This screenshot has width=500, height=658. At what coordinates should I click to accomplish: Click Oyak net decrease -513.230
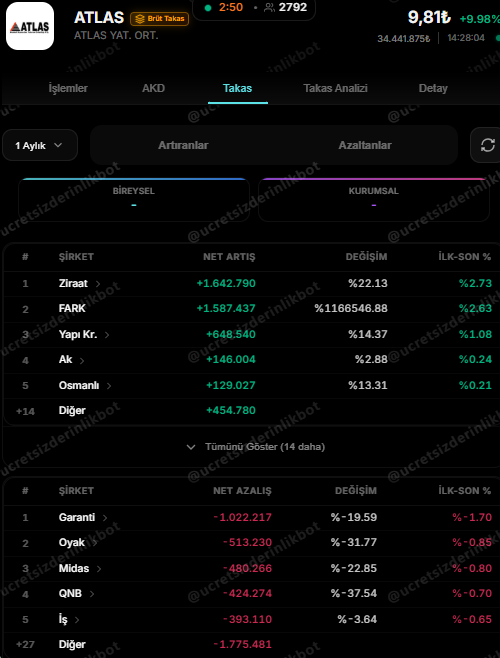(x=247, y=542)
